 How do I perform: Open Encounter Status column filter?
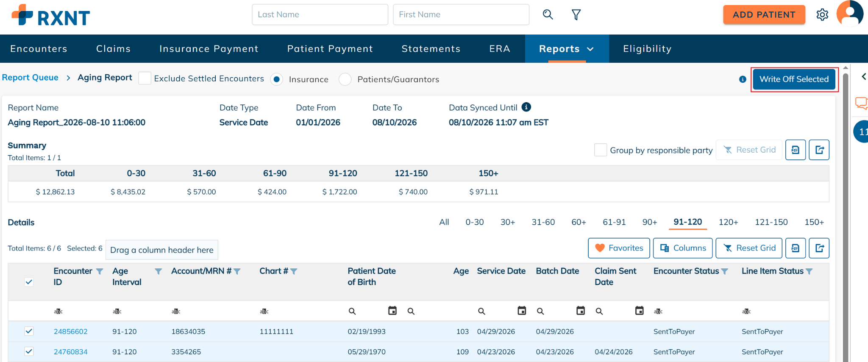point(724,271)
